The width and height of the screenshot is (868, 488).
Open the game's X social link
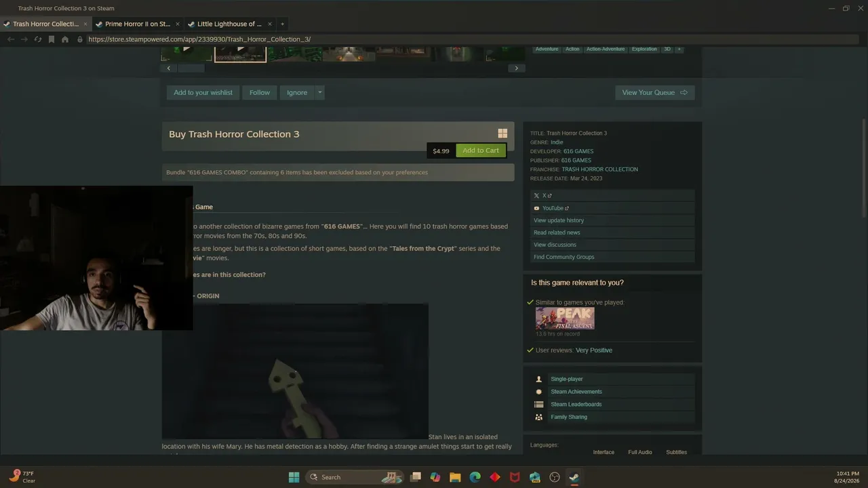[612, 196]
